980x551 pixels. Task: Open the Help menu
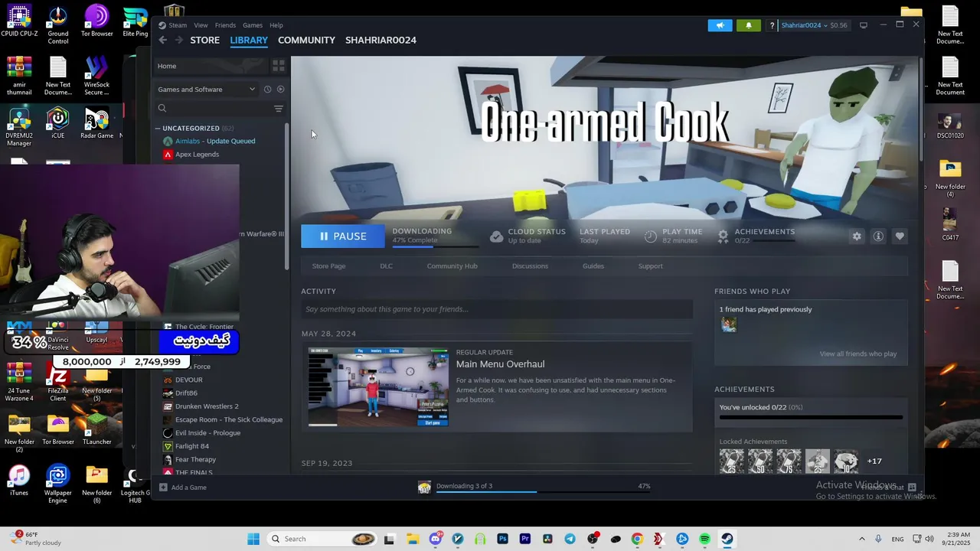pyautogui.click(x=276, y=25)
